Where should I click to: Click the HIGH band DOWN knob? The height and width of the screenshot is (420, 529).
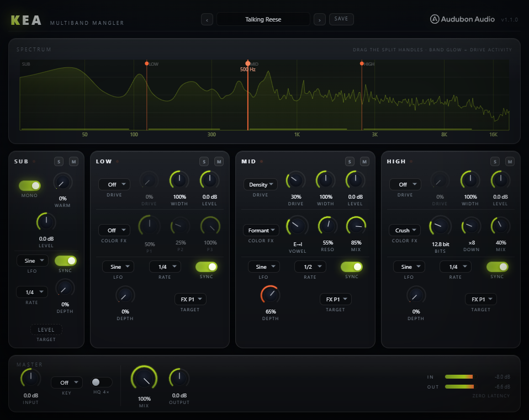click(x=471, y=226)
